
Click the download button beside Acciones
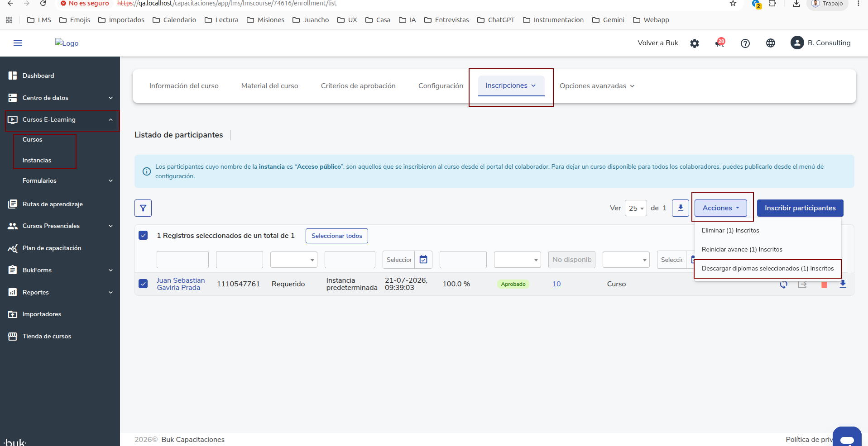click(x=681, y=208)
